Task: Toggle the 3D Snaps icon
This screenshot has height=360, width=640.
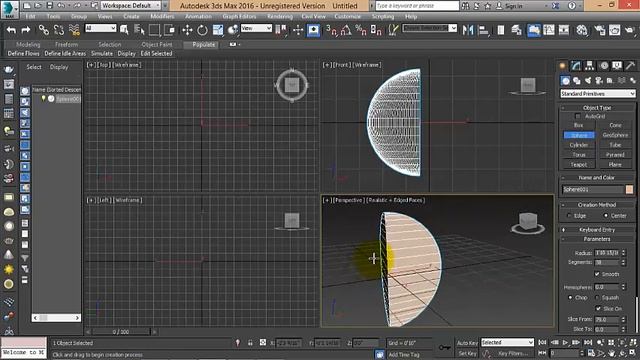Action: 331,30
